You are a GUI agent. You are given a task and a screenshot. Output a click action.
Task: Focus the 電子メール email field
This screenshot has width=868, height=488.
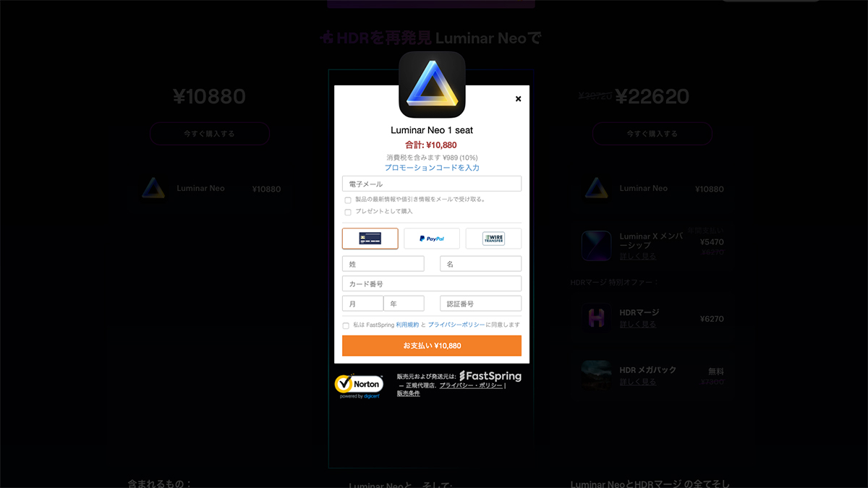pyautogui.click(x=432, y=184)
